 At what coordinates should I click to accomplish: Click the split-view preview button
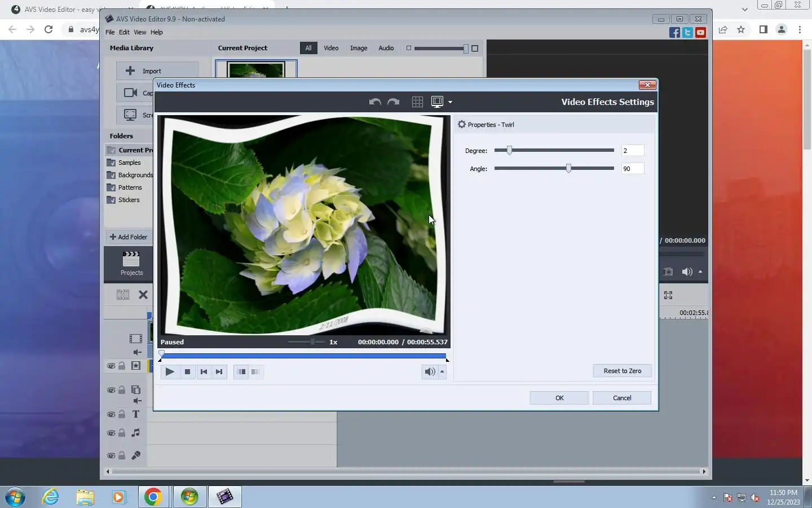(x=241, y=371)
